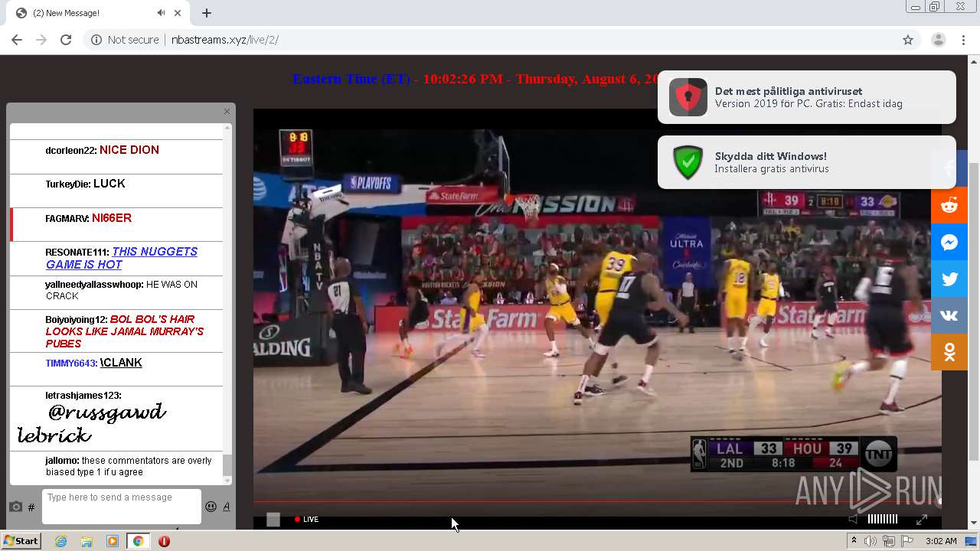The height and width of the screenshot is (551, 980).
Task: Adjust the video volume level bars
Action: tap(882, 519)
